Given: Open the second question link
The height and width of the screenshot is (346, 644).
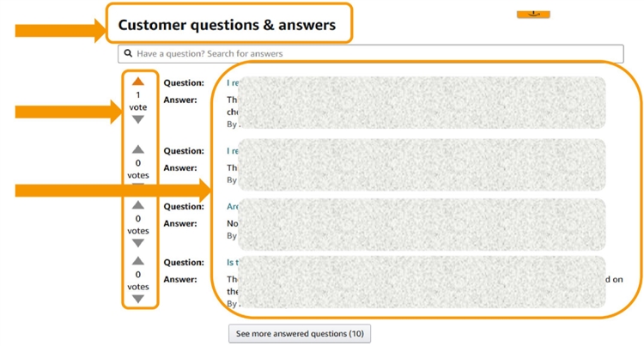Looking at the screenshot, I should point(231,151).
